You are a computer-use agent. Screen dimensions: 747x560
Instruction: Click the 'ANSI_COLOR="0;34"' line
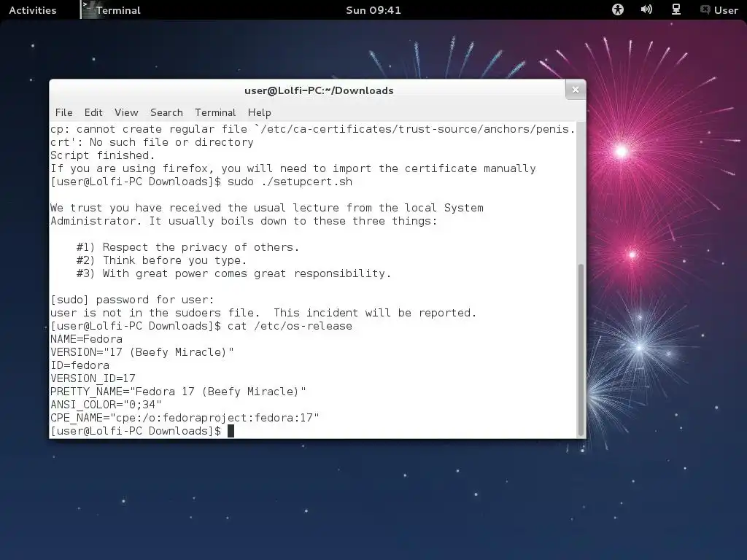click(x=106, y=404)
